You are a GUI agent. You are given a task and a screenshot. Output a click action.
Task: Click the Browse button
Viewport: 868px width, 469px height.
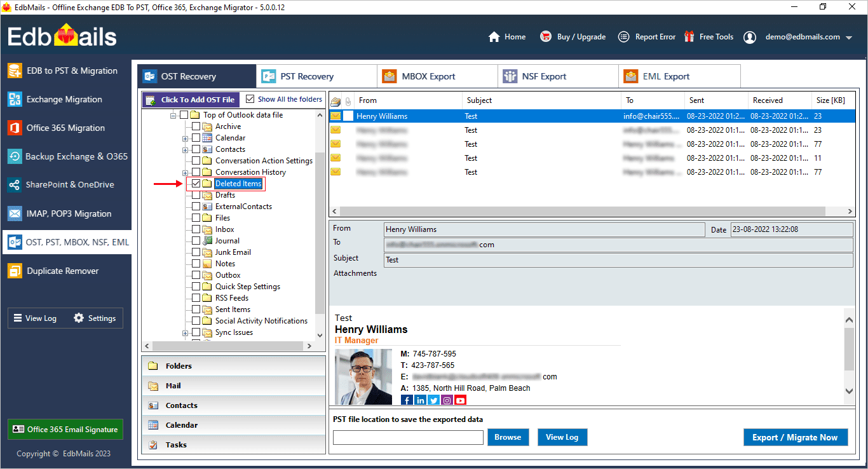pos(508,437)
